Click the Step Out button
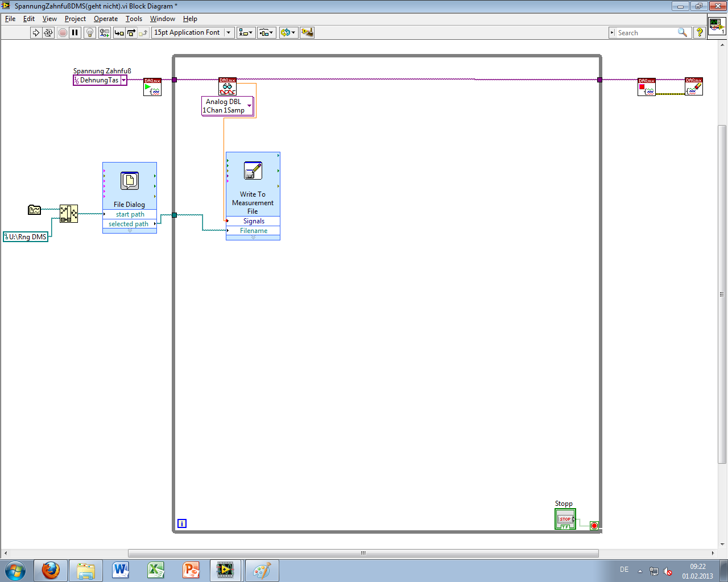Screen dimensions: 728x582 pos(143,32)
